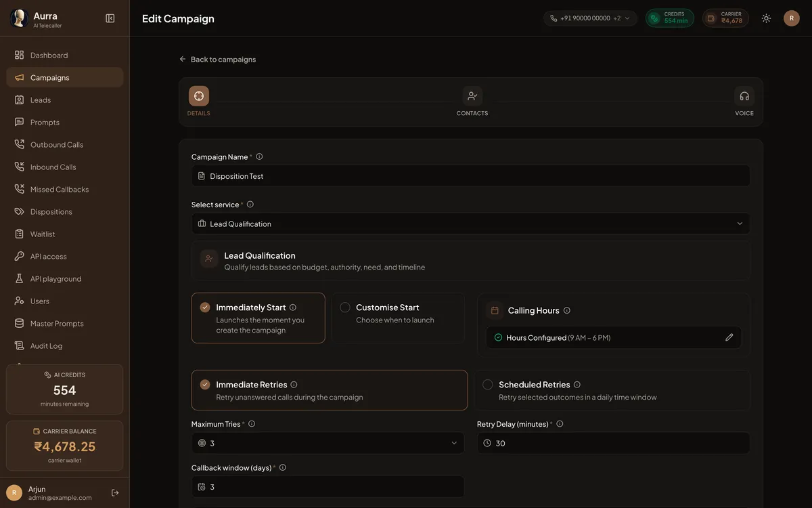Open the Credits 554 min badge
The image size is (812, 508).
pyautogui.click(x=669, y=18)
